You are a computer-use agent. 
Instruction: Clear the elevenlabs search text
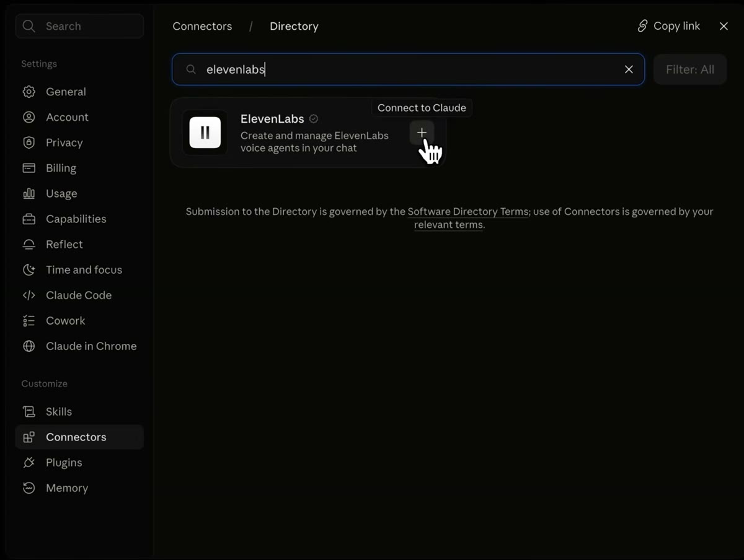[629, 69]
